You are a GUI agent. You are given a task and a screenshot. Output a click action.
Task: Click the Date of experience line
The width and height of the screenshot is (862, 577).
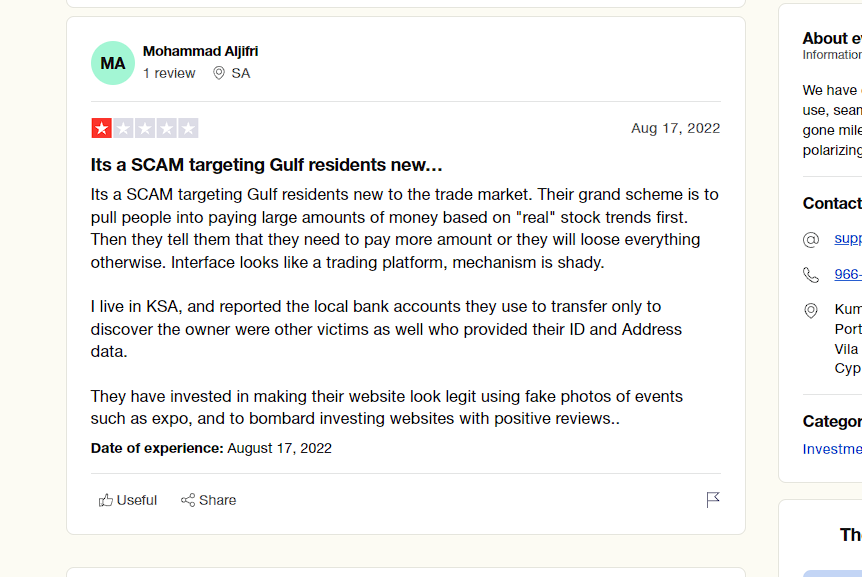click(211, 448)
